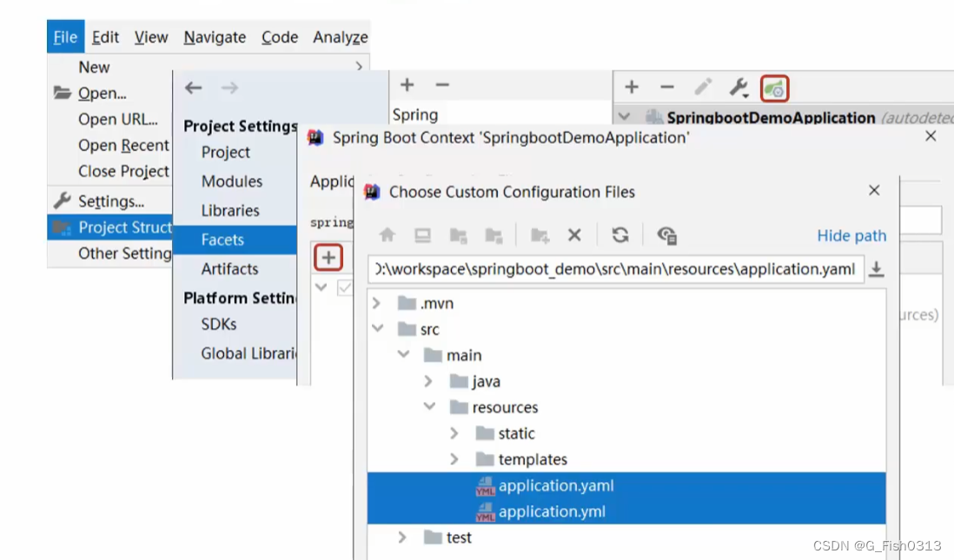Toggle show hidden files and directories icon
Image resolution: width=954 pixels, height=560 pixels.
click(x=666, y=235)
